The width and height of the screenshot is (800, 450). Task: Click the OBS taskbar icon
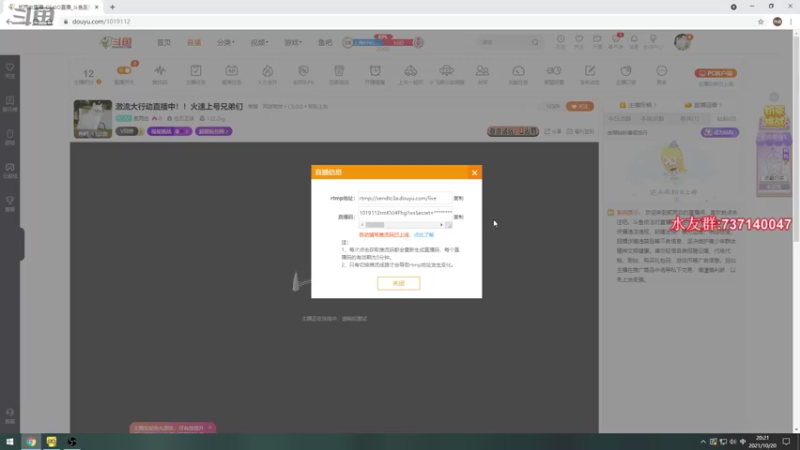point(72,441)
